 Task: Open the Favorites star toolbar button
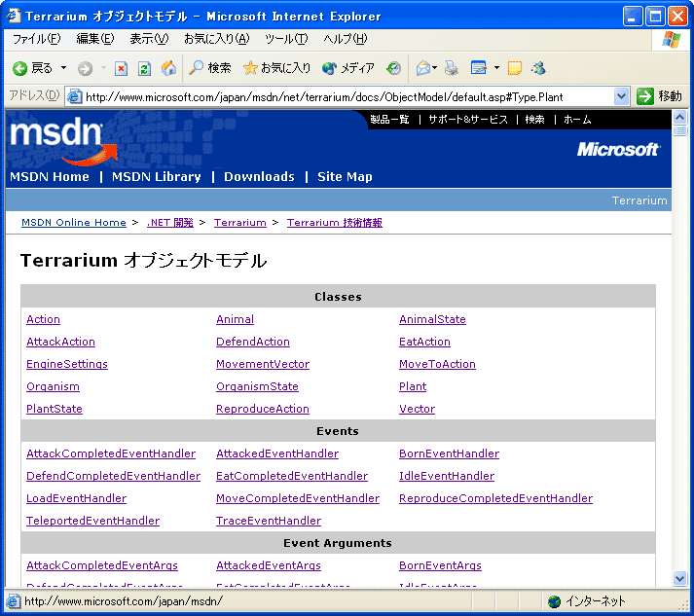click(276, 68)
